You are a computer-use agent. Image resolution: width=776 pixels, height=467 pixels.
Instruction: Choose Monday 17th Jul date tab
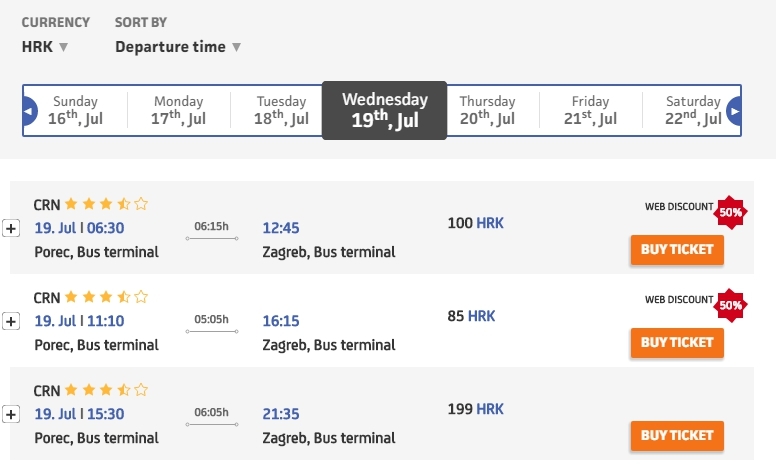tap(178, 110)
